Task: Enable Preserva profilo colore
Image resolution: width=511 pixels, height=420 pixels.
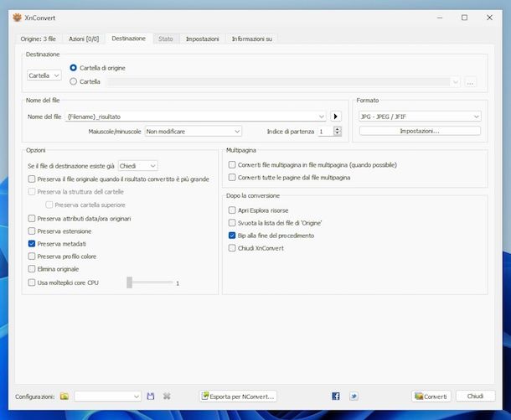Action: pos(32,257)
